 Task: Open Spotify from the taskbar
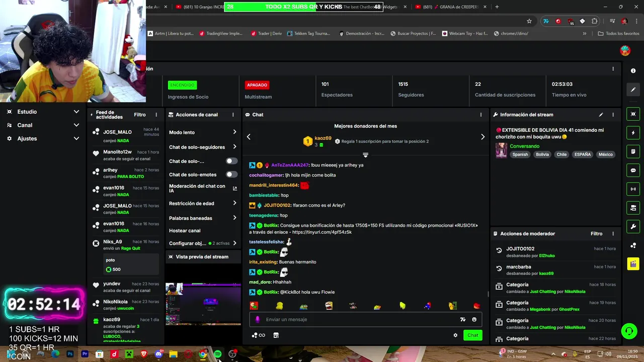pos(217,354)
